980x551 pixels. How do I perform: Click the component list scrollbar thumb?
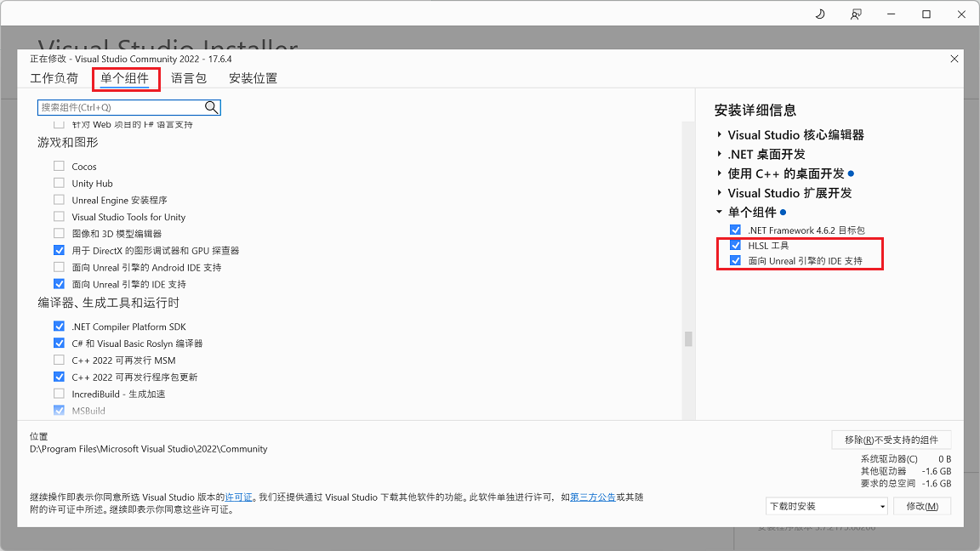(x=688, y=338)
